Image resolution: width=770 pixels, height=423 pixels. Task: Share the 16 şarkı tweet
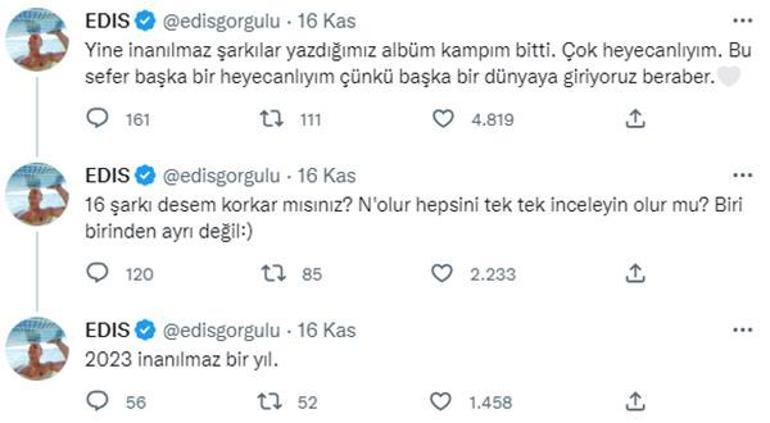(x=634, y=272)
